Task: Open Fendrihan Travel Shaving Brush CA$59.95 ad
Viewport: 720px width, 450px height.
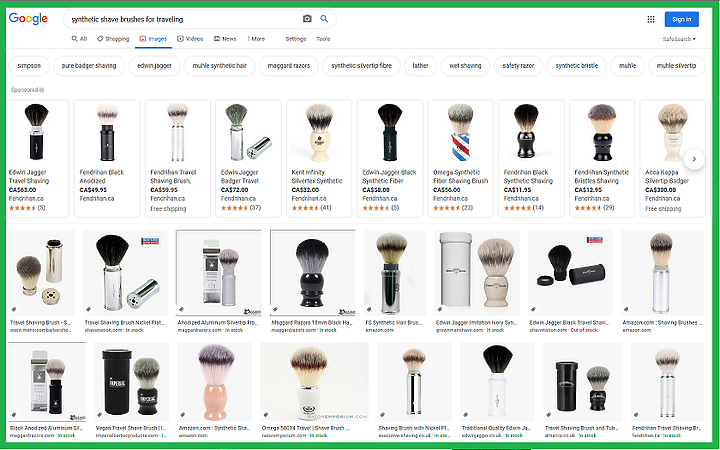Action: [x=178, y=158]
